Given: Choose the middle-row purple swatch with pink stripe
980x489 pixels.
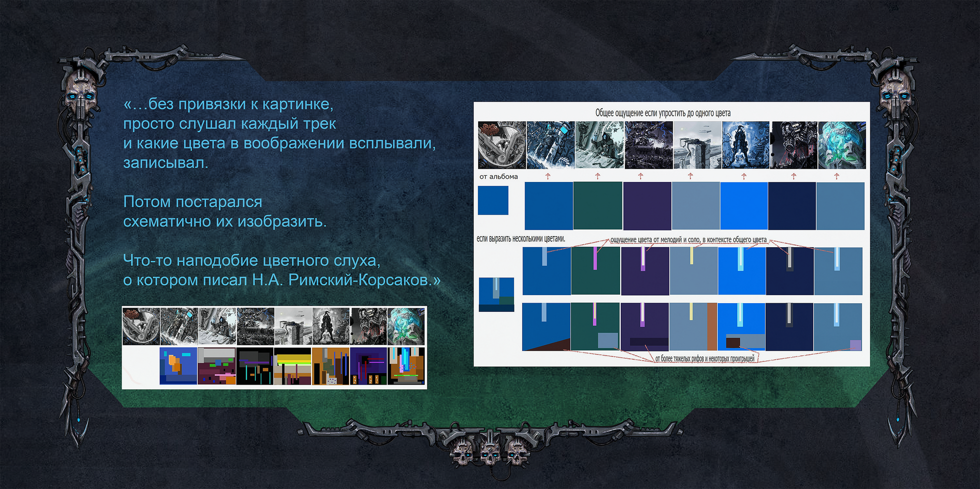Looking at the screenshot, I should (645, 271).
